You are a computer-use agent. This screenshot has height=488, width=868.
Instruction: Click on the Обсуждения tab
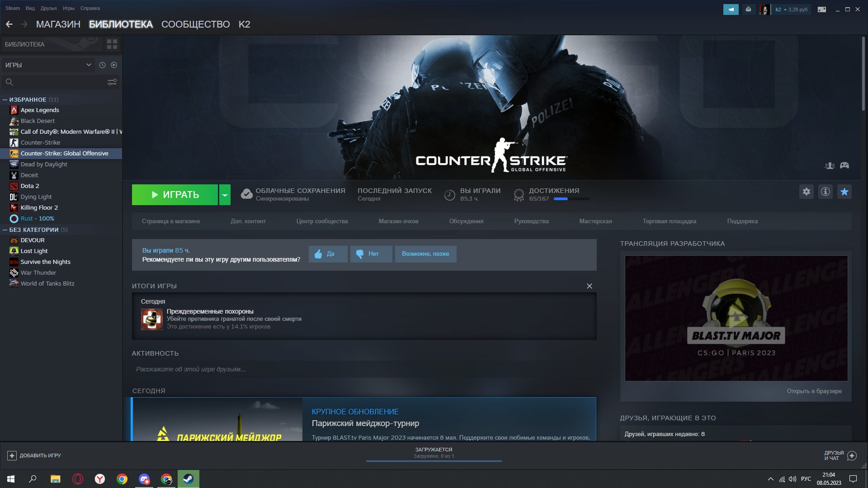click(x=467, y=221)
